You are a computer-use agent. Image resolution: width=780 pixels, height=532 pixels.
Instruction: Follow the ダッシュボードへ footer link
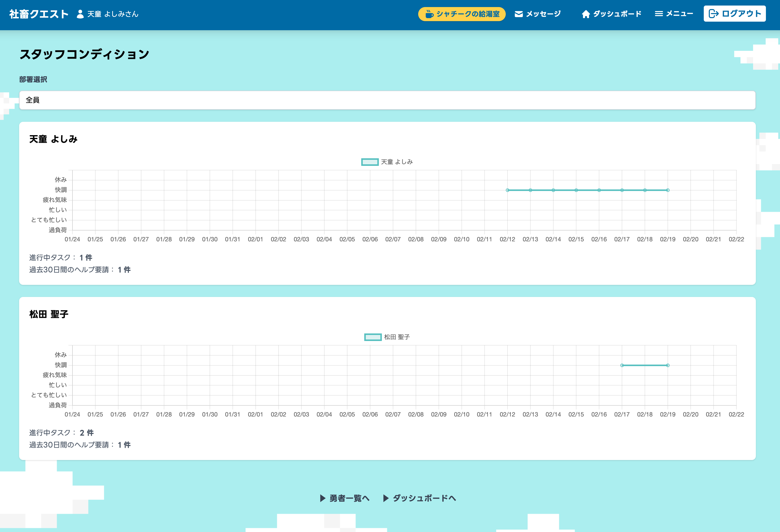[x=424, y=498]
